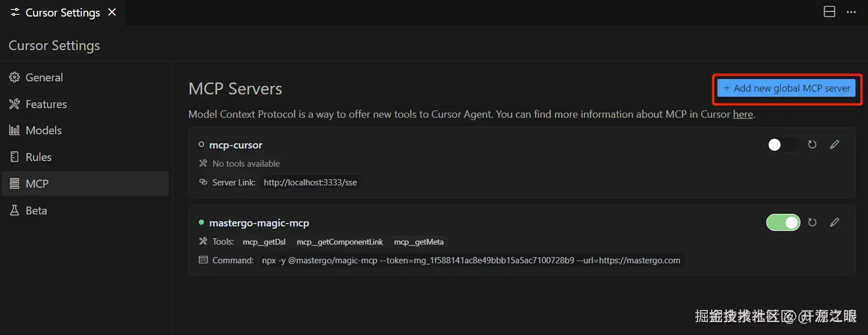Viewport: 868px width, 335px height.
Task: Click the split editor icon top right
Action: click(829, 11)
